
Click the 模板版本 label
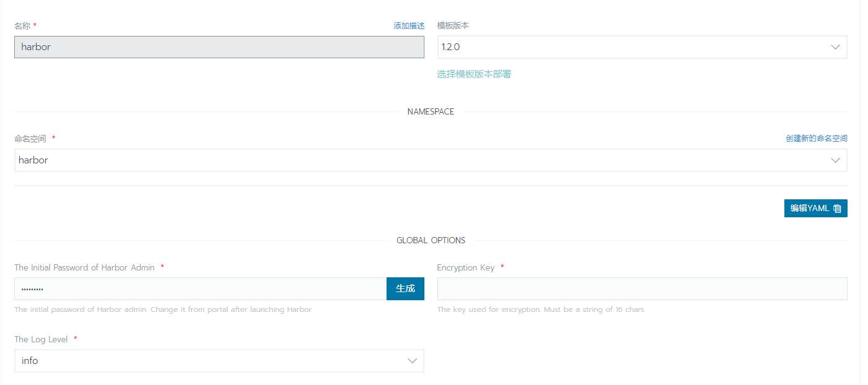(454, 26)
